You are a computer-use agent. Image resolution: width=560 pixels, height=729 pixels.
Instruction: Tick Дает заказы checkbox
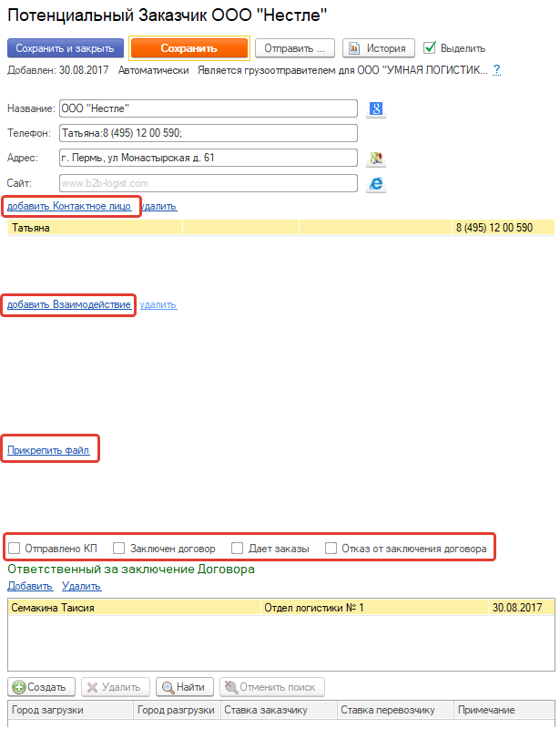coord(238,549)
